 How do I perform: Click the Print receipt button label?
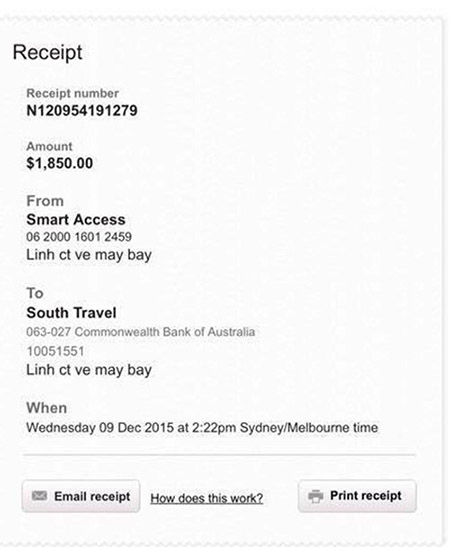[x=366, y=495]
